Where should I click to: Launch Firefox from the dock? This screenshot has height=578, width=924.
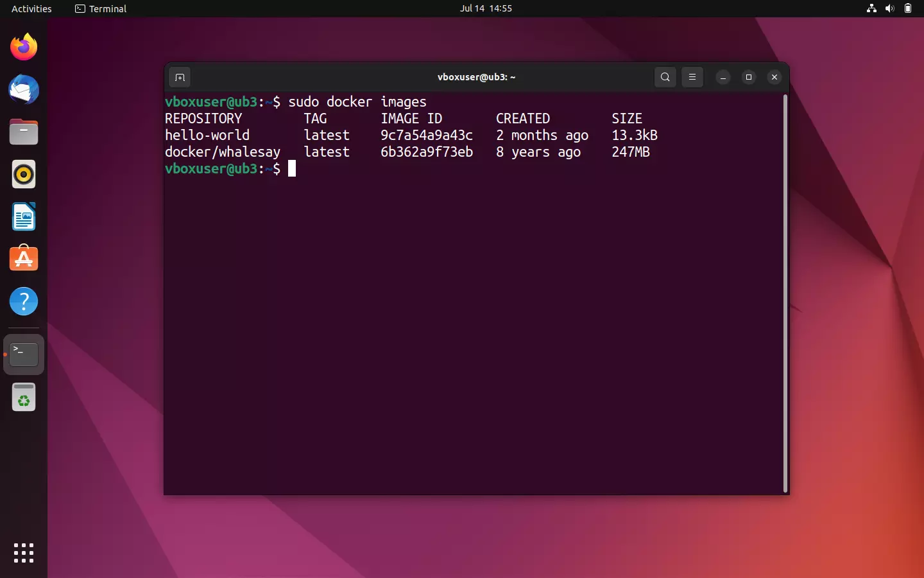[x=23, y=47]
